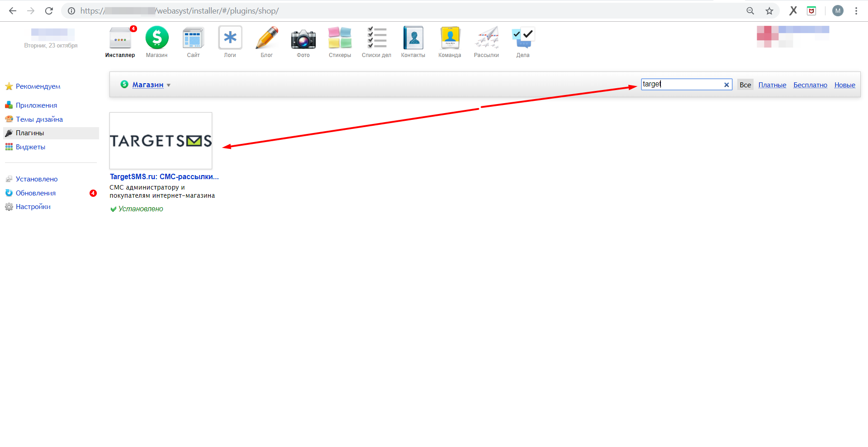Filter plugins by Платные
Image resolution: width=868 pixels, height=447 pixels.
click(x=772, y=85)
